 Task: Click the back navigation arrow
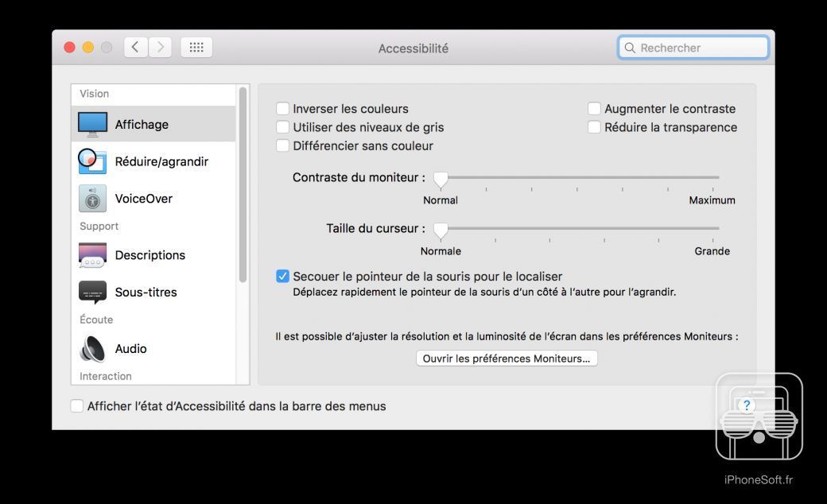[135, 46]
